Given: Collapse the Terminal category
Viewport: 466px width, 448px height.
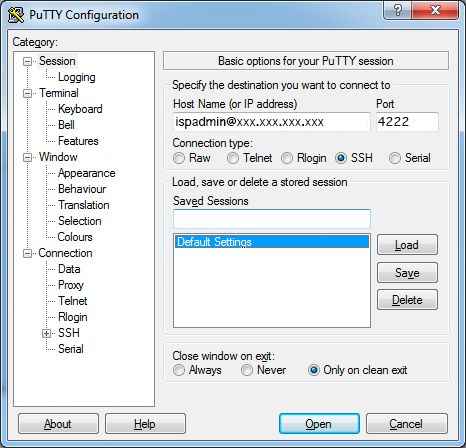Looking at the screenshot, I should coord(27,93).
